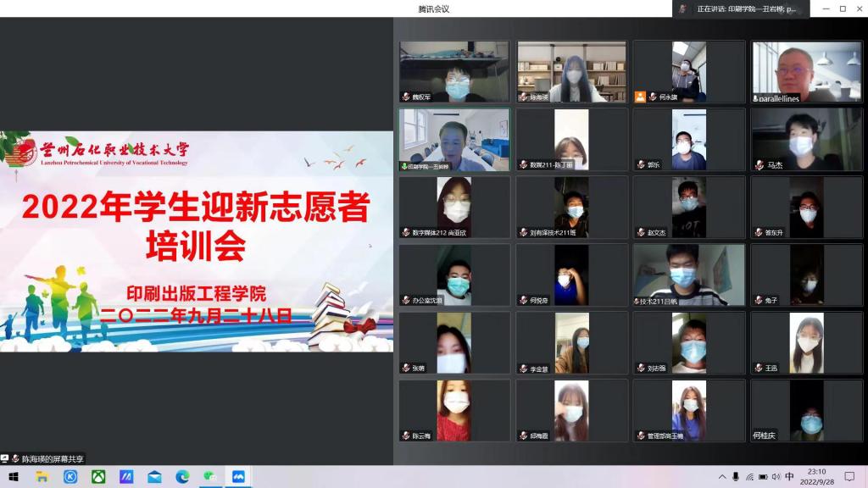The image size is (868, 488).
Task: Click muted mic icon on 马杰's tile
Action: [x=759, y=165]
